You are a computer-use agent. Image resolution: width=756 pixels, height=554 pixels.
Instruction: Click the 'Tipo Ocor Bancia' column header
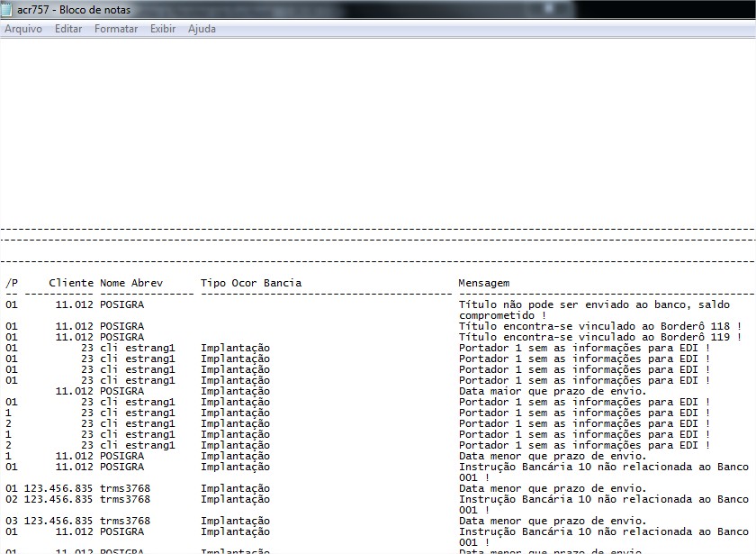pyautogui.click(x=251, y=283)
